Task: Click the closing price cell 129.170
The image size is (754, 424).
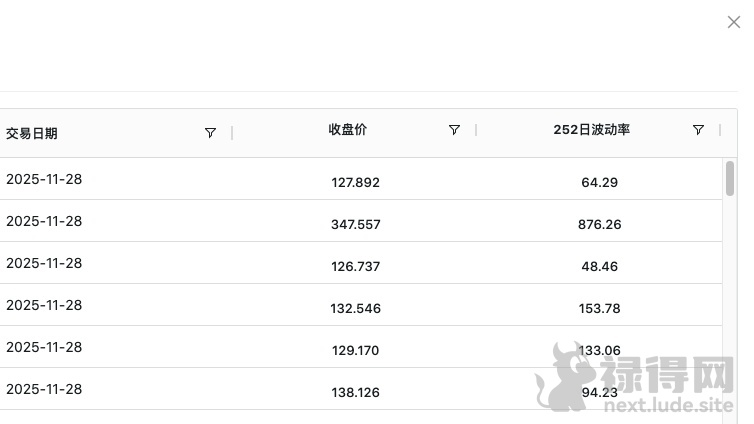Action: [x=355, y=351]
